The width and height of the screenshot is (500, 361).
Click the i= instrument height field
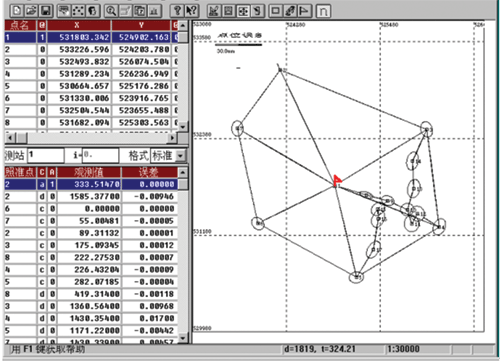[100, 155]
